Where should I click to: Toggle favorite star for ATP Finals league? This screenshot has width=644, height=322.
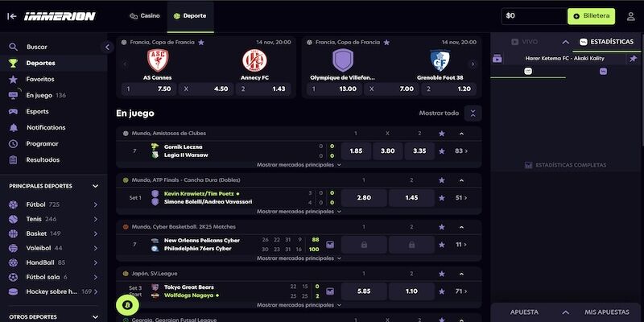click(441, 180)
